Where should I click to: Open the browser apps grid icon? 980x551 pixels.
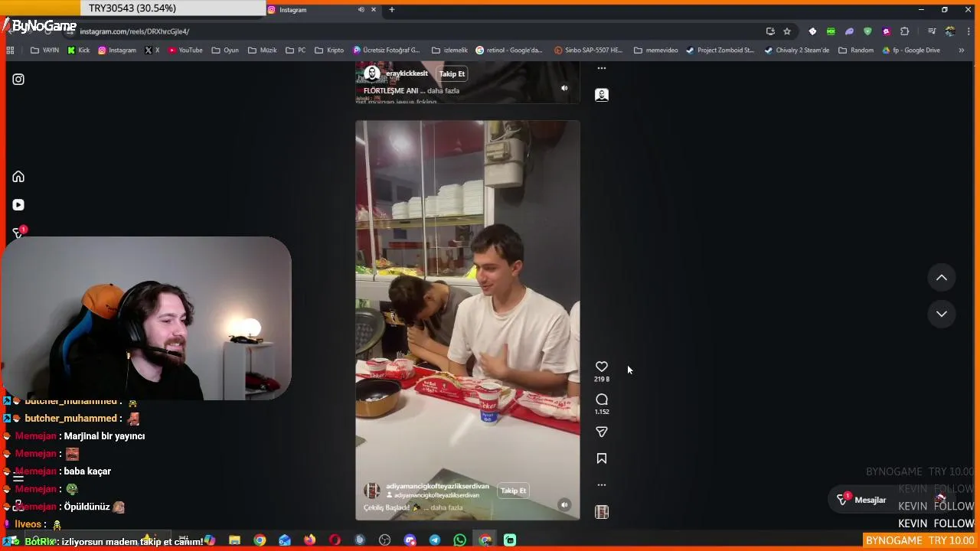coord(10,51)
